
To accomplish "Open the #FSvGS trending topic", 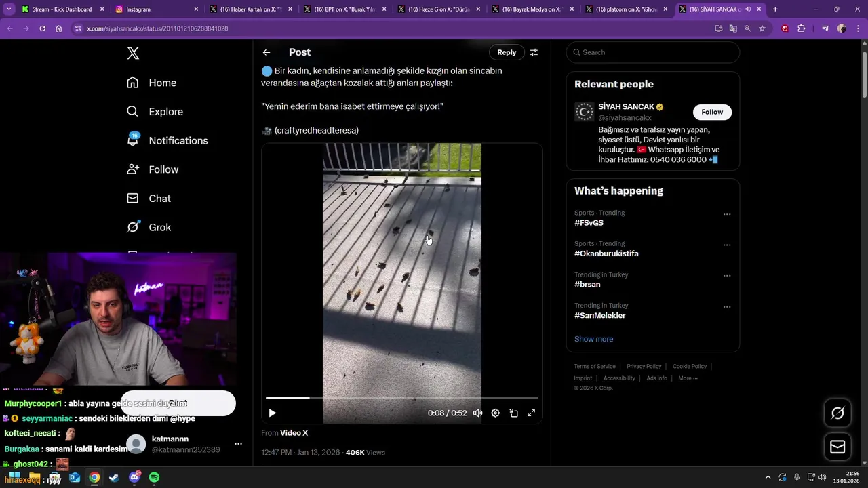I will [589, 223].
